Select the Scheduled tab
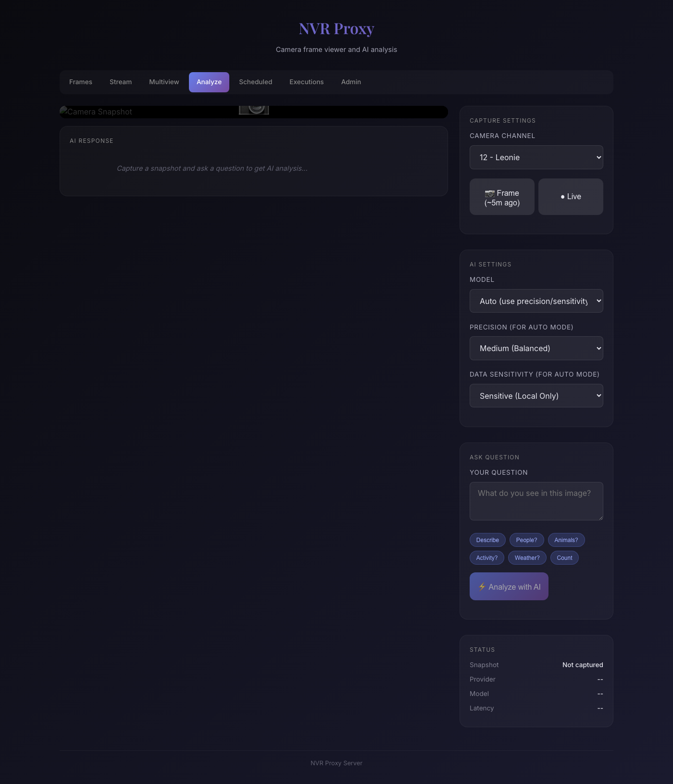The width and height of the screenshot is (673, 784). pos(255,82)
